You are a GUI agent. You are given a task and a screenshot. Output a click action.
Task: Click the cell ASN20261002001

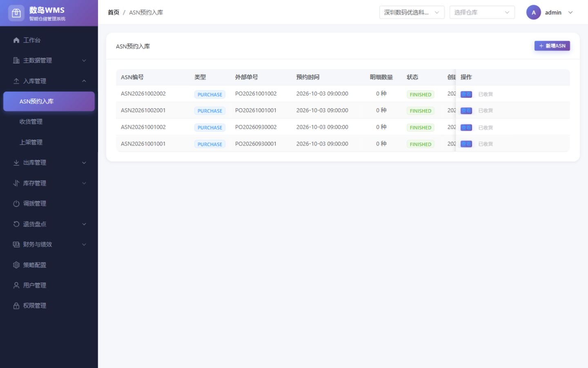(x=143, y=110)
